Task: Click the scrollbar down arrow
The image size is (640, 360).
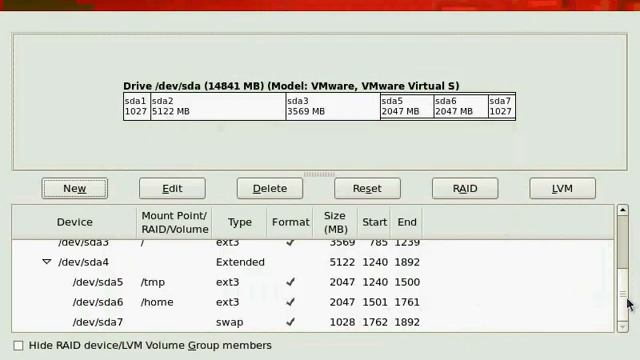Action: [622, 327]
